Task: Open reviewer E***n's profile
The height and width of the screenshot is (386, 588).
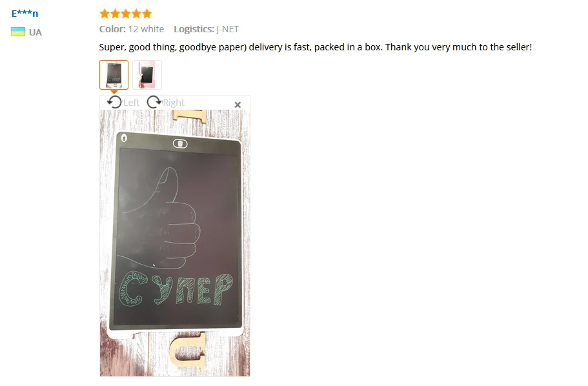Action: tap(25, 14)
